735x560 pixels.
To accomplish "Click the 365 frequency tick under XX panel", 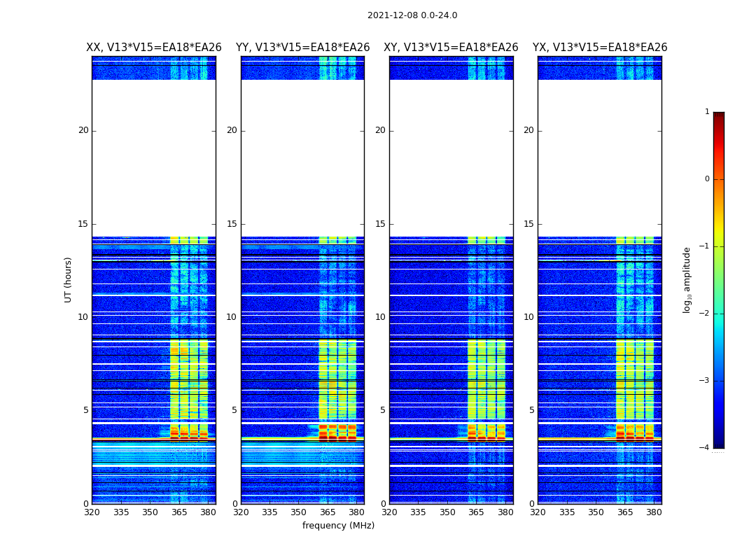I will [x=179, y=512].
